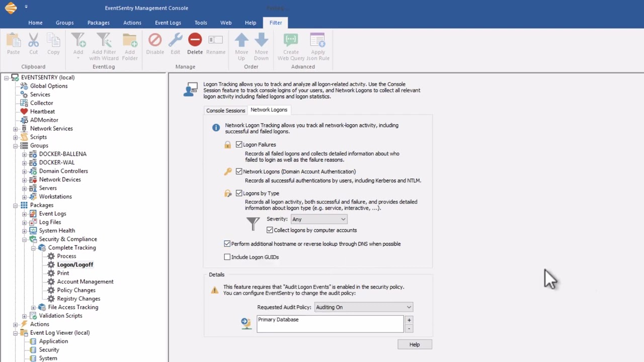This screenshot has width=644, height=362.
Task: Open the Tools ribbon tab
Action: click(x=201, y=23)
